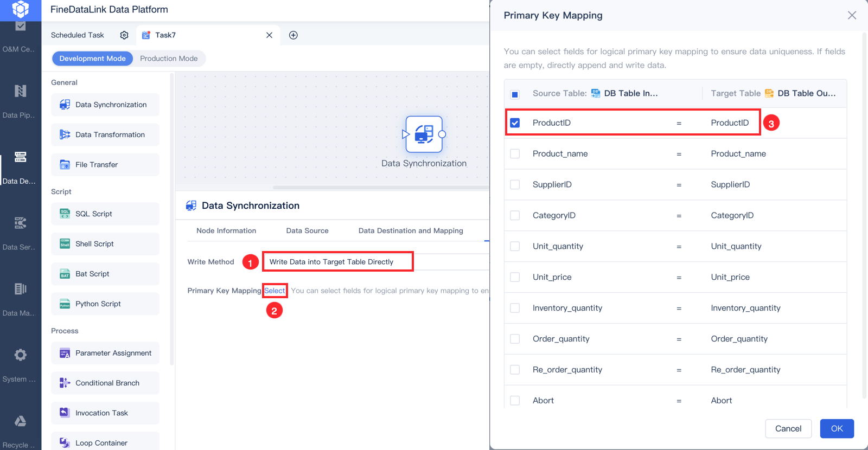
Task: Open the Data Source tab
Action: tap(308, 231)
